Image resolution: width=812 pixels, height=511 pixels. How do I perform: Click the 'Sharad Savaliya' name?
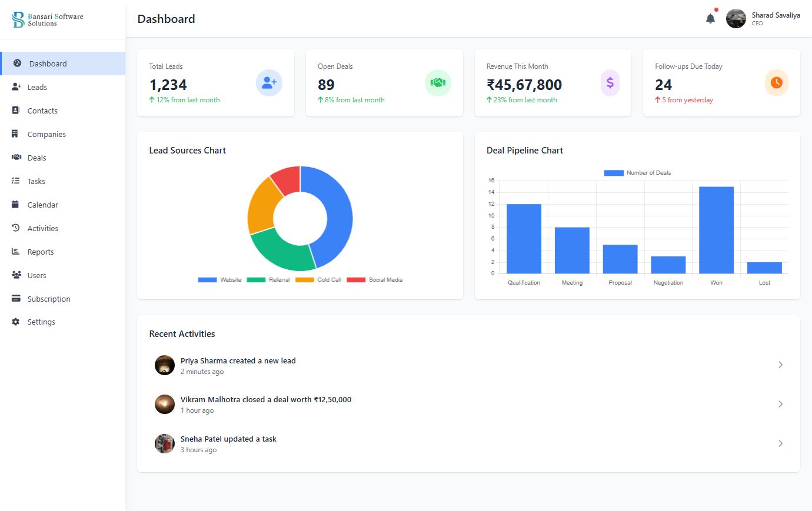[776, 15]
